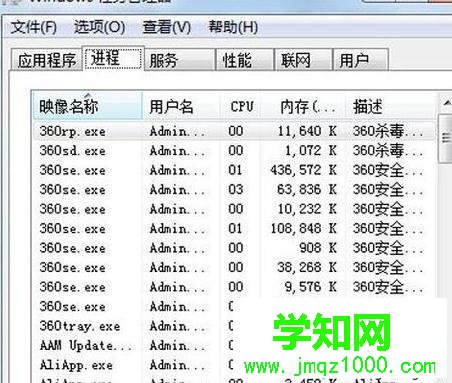Open the 性能 tab

click(245, 60)
